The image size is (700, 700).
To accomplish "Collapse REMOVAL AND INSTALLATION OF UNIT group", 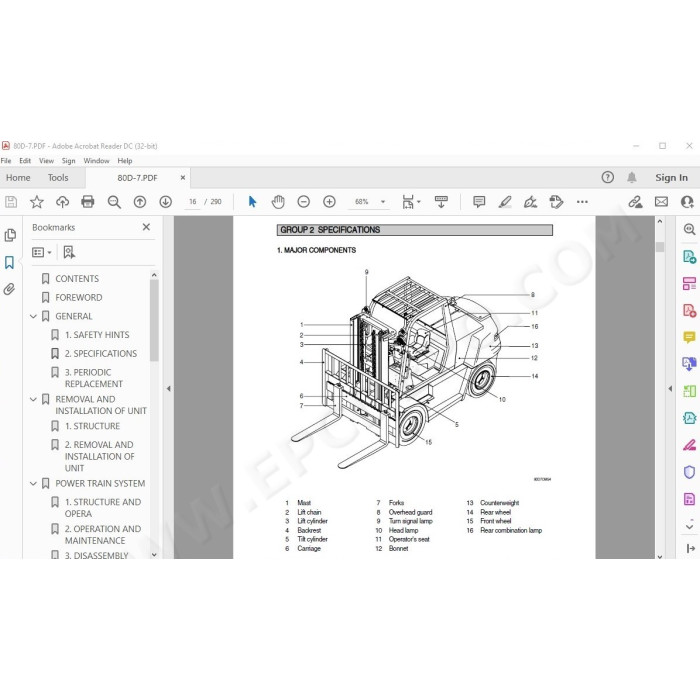I will point(33,400).
